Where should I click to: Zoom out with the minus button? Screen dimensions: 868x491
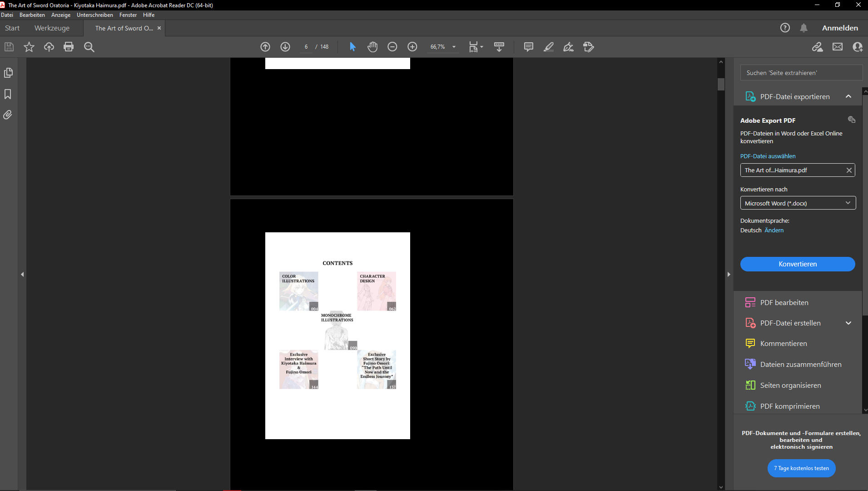click(x=392, y=47)
